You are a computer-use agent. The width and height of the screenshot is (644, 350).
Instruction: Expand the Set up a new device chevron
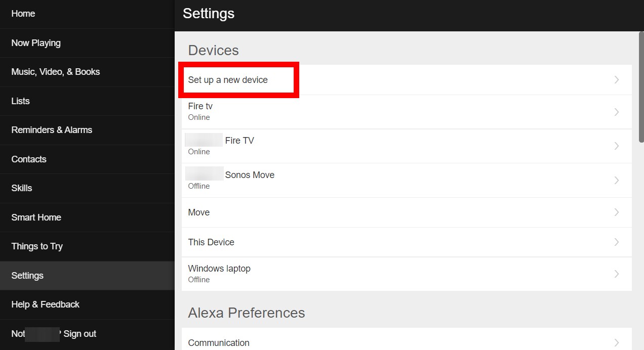[616, 79]
